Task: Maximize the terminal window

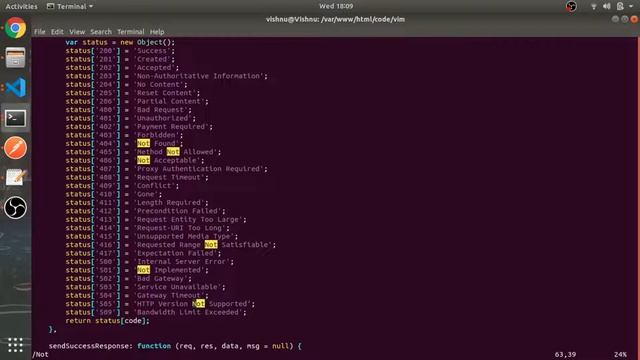Action: pyautogui.click(x=624, y=19)
